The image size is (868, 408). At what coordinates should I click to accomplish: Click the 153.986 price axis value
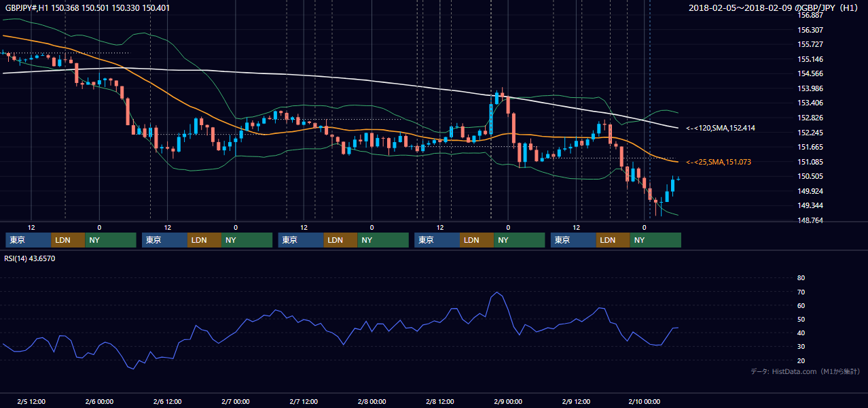click(x=810, y=88)
